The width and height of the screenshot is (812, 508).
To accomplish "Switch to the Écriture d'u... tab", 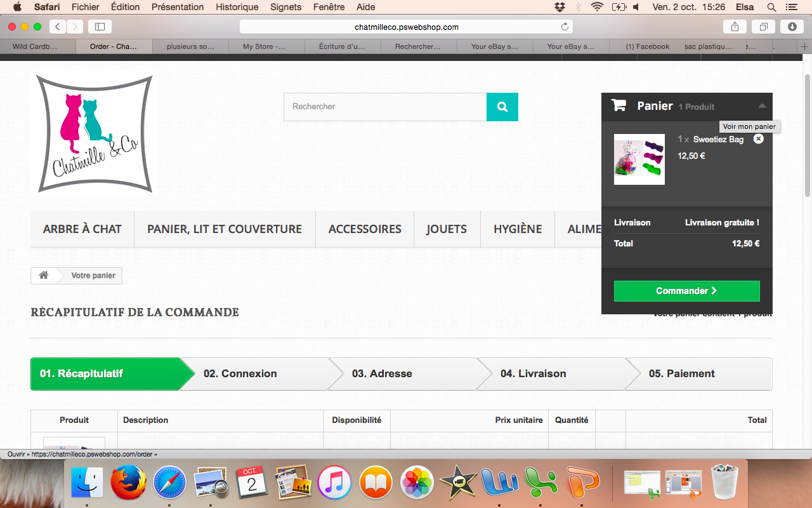I will 342,46.
